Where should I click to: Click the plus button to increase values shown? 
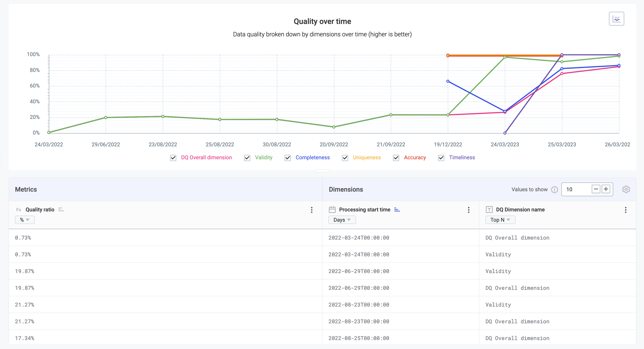(606, 189)
